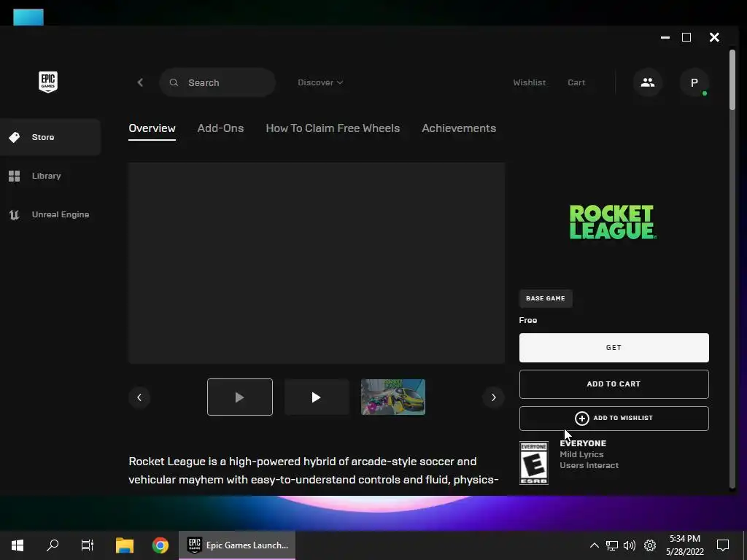Open File Explorer from the taskbar
The image size is (747, 560).
(x=124, y=545)
